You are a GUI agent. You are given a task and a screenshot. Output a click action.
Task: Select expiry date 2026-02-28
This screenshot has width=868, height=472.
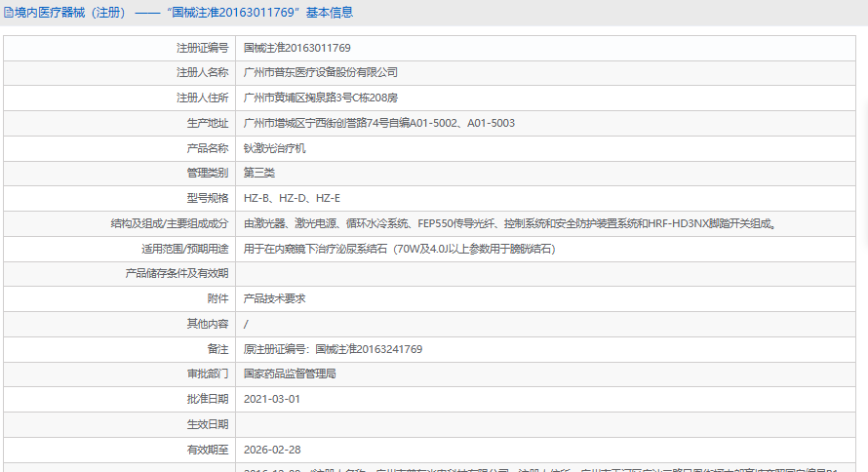[x=272, y=450]
